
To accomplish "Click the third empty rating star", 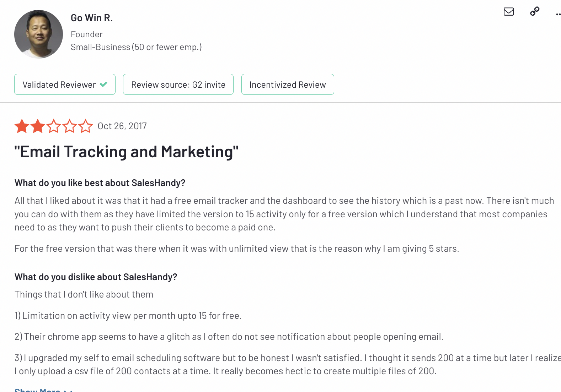I will click(x=54, y=126).
